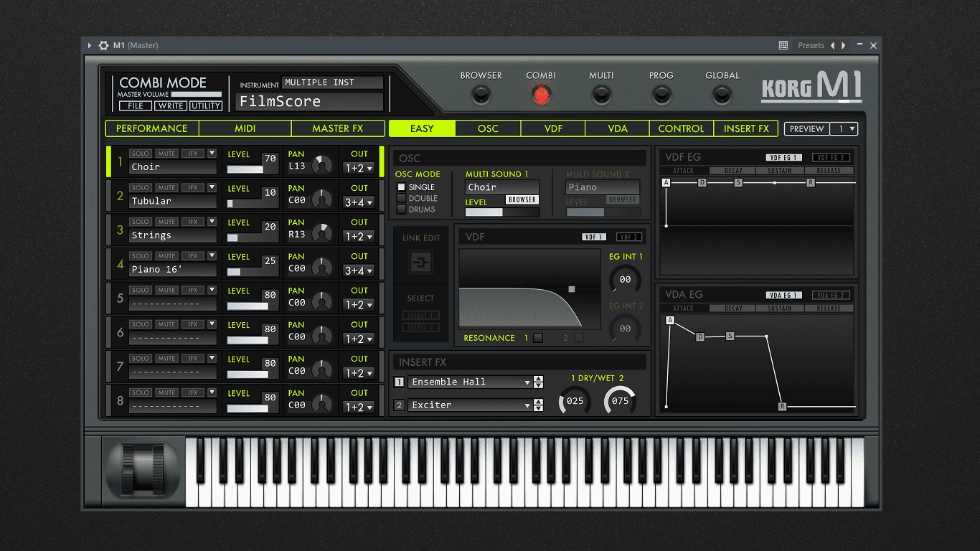
Task: Click the Choir timbre pan knob
Action: coord(322,164)
